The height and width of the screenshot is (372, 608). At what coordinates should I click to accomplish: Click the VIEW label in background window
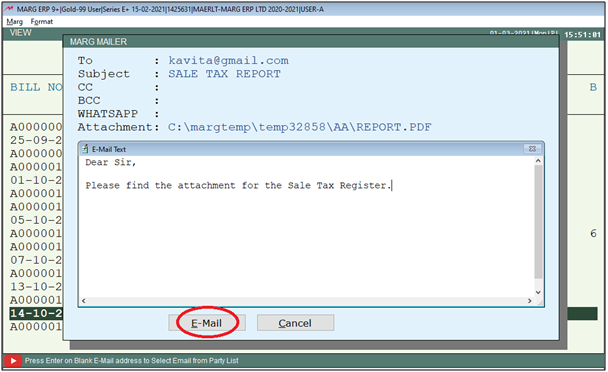20,33
